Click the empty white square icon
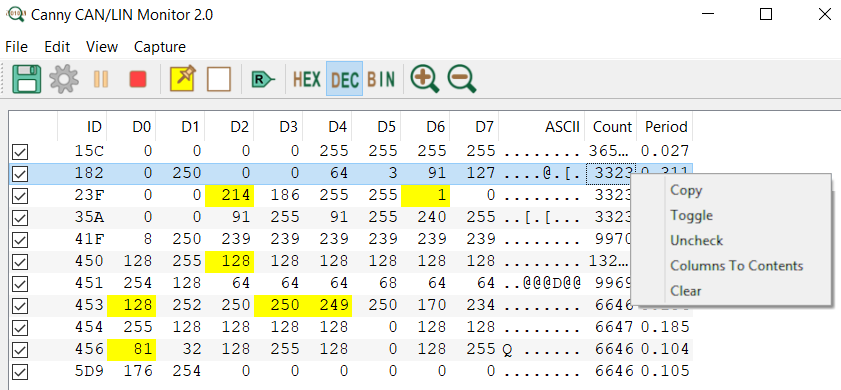The image size is (841, 390). (x=219, y=79)
